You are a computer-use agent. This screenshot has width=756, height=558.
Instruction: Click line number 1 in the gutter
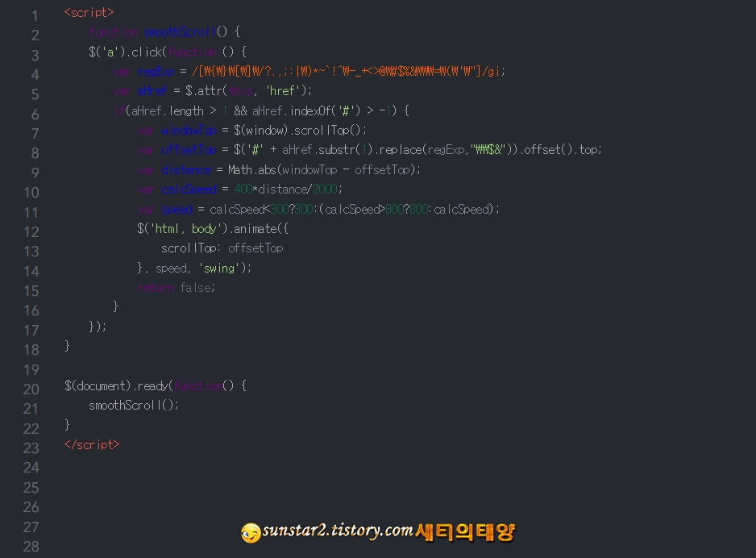click(x=35, y=16)
